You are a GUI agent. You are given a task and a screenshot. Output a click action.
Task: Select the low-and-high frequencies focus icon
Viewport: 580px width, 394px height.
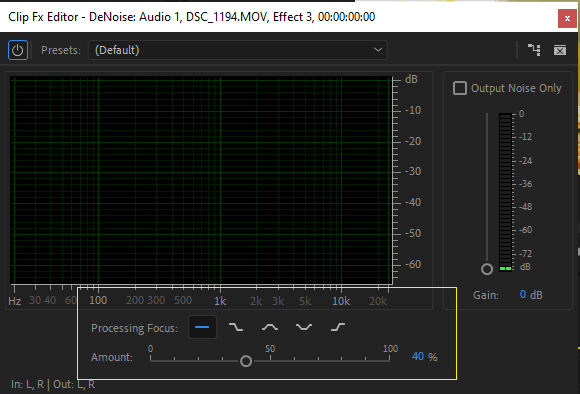coord(304,327)
